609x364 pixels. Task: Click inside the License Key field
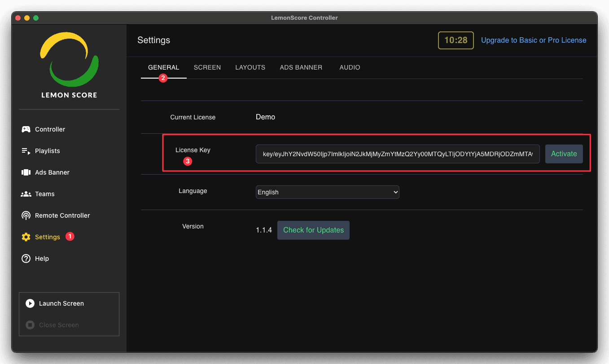(x=397, y=154)
